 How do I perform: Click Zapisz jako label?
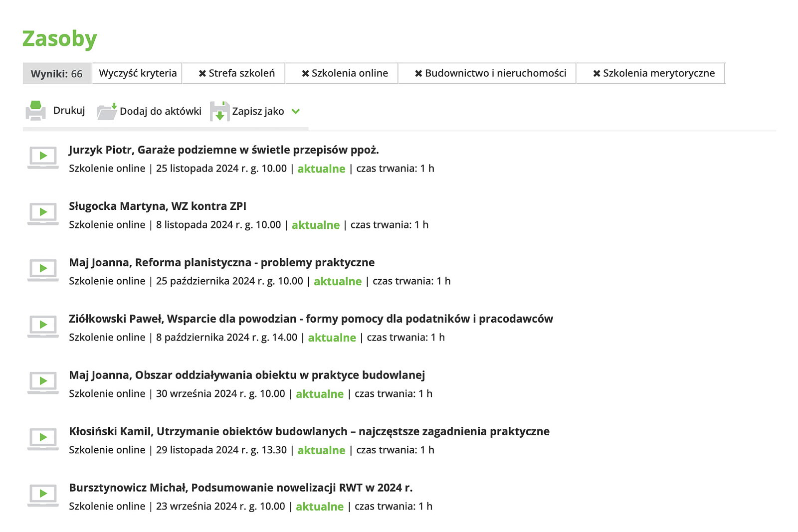point(258,111)
